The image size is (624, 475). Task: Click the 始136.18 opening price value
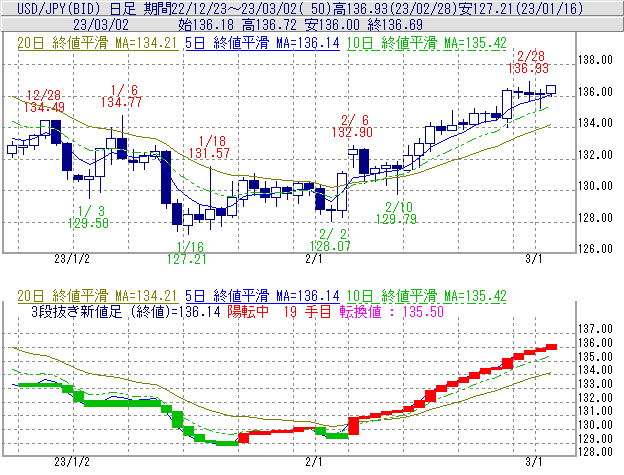[206, 25]
